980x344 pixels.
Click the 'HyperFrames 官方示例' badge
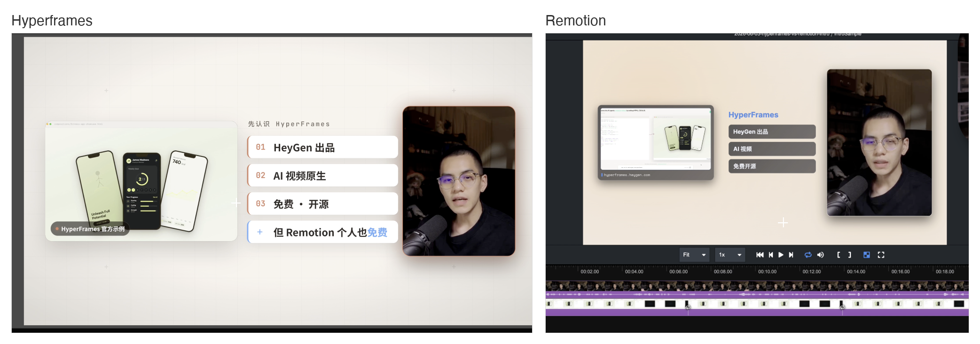[90, 229]
